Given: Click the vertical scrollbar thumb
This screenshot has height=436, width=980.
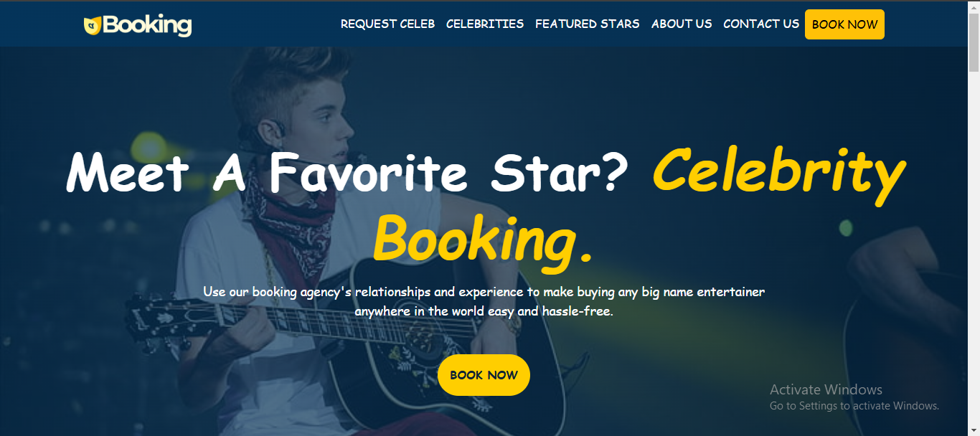Looking at the screenshot, I should coord(974,43).
